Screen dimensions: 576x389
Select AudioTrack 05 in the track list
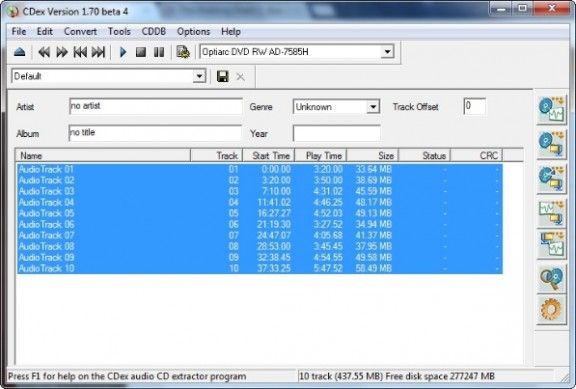(x=259, y=213)
